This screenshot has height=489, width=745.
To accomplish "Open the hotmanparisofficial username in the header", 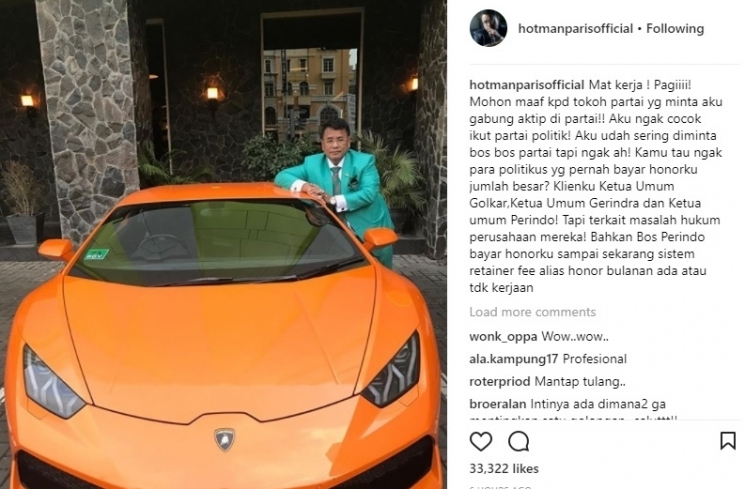I will [575, 29].
